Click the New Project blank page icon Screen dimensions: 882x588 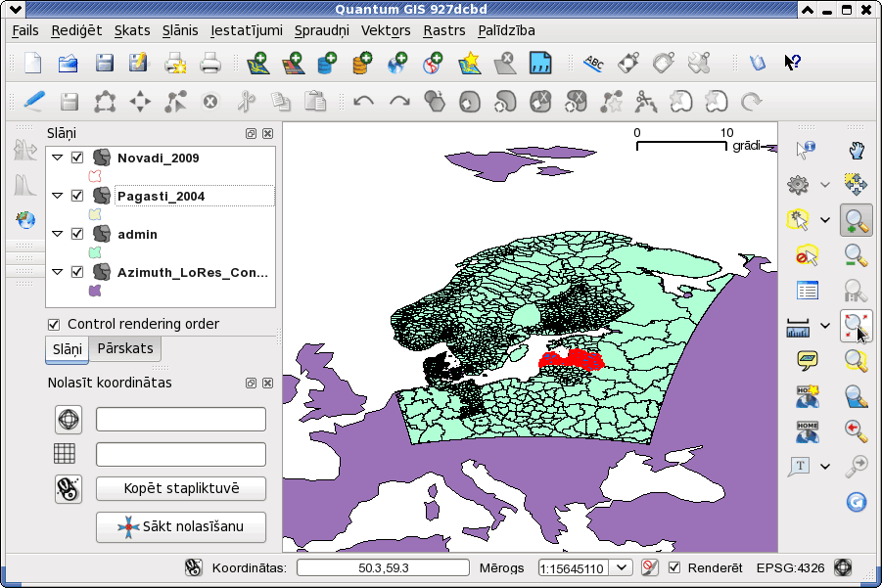(33, 63)
